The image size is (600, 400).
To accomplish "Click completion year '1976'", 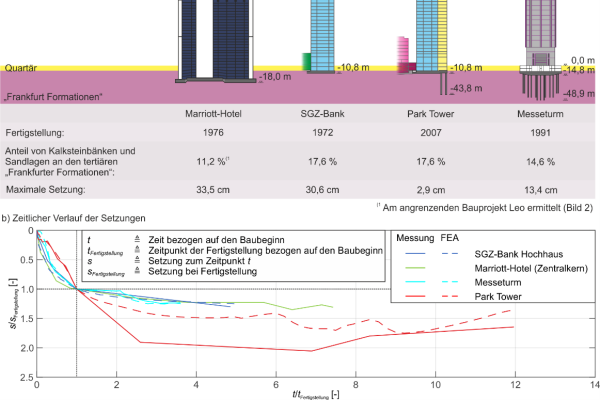I will pos(213,132).
